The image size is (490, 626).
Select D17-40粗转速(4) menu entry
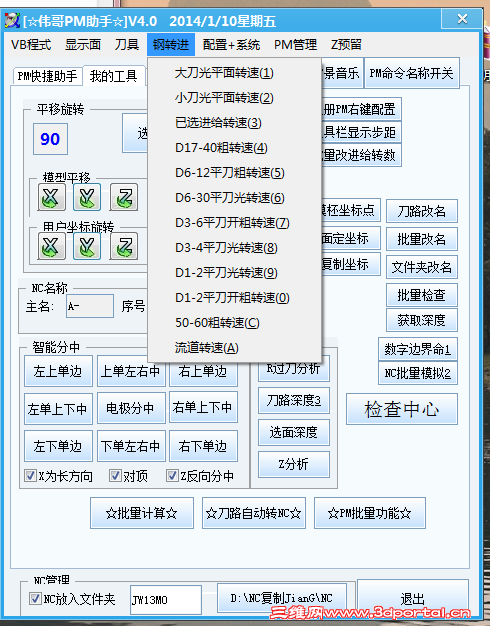click(234, 148)
